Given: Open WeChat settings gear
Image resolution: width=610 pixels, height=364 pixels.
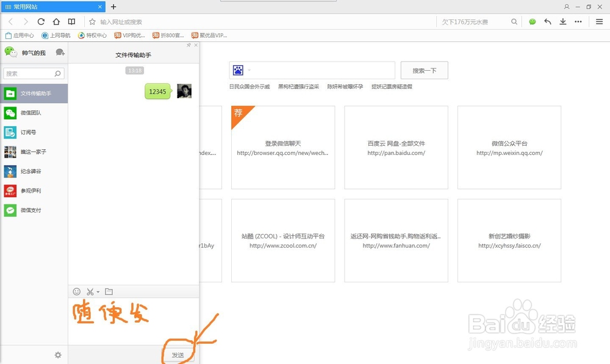Looking at the screenshot, I should click(58, 355).
